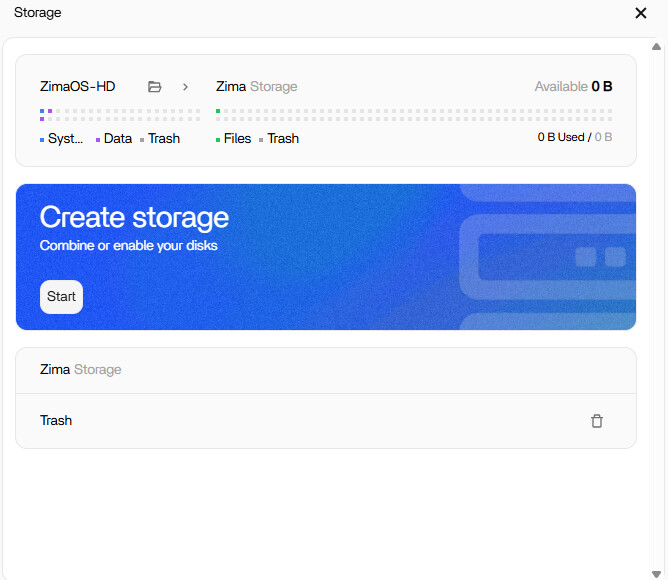
Task: Click the Zima Storage usage dot bar
Action: pyautogui.click(x=414, y=115)
